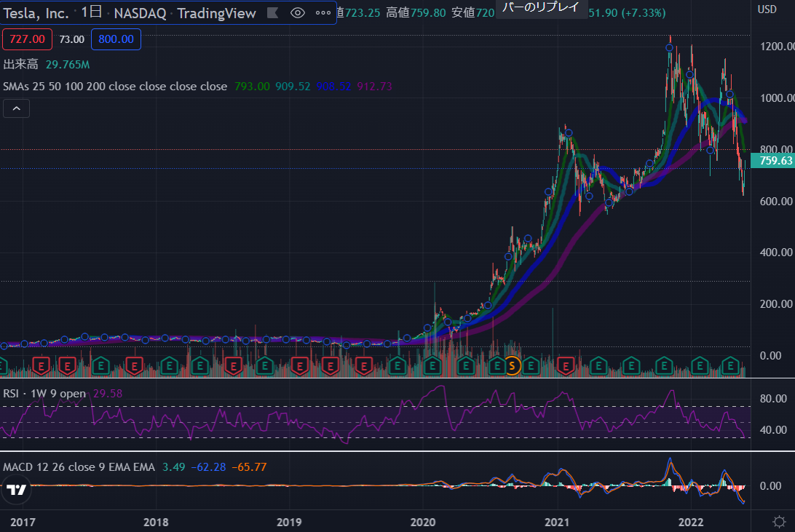Viewport: 795px width, 532px height.
Task: Click the only red earnings marker in 2021
Action: coord(566,365)
